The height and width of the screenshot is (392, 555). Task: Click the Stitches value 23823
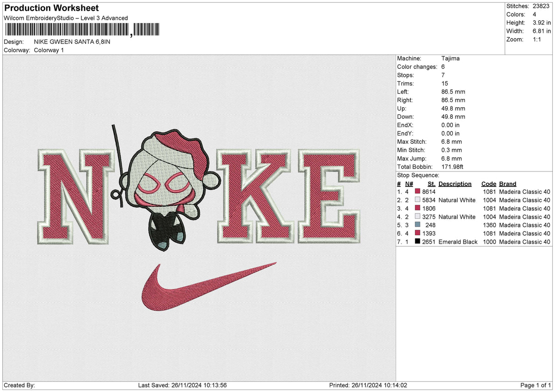coord(542,6)
